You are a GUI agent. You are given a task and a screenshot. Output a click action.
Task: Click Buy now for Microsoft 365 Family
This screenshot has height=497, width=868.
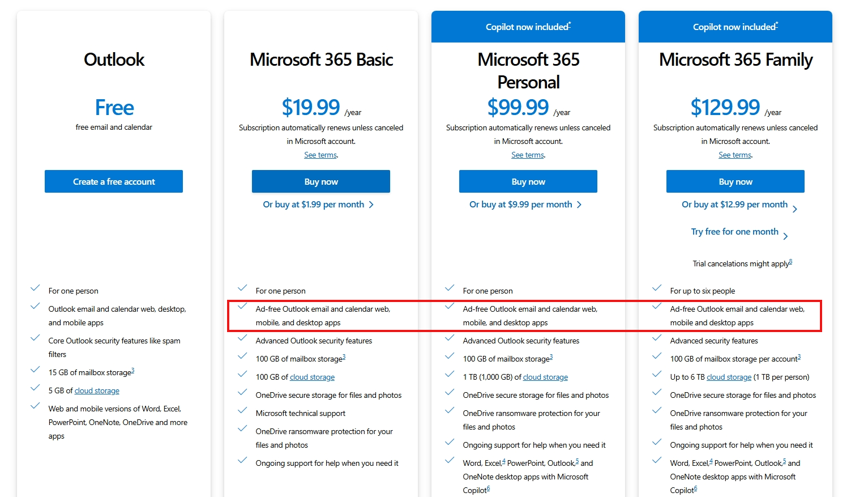[735, 181]
